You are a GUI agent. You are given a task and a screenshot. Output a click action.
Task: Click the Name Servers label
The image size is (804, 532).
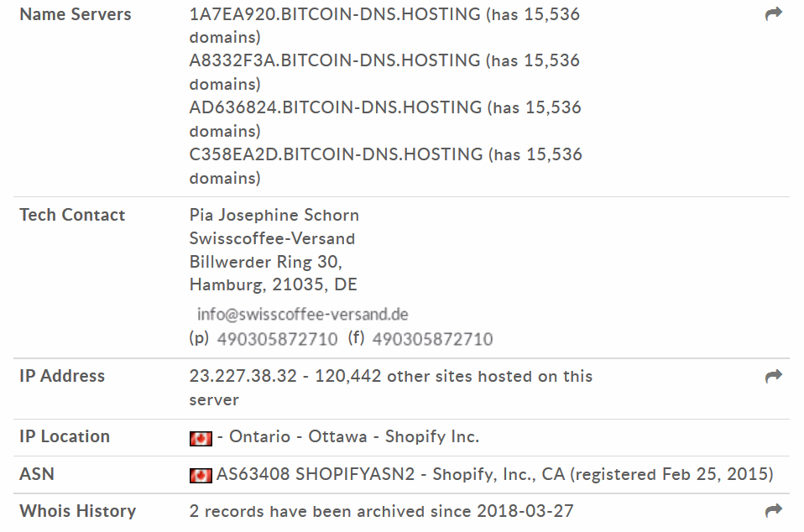tap(76, 14)
